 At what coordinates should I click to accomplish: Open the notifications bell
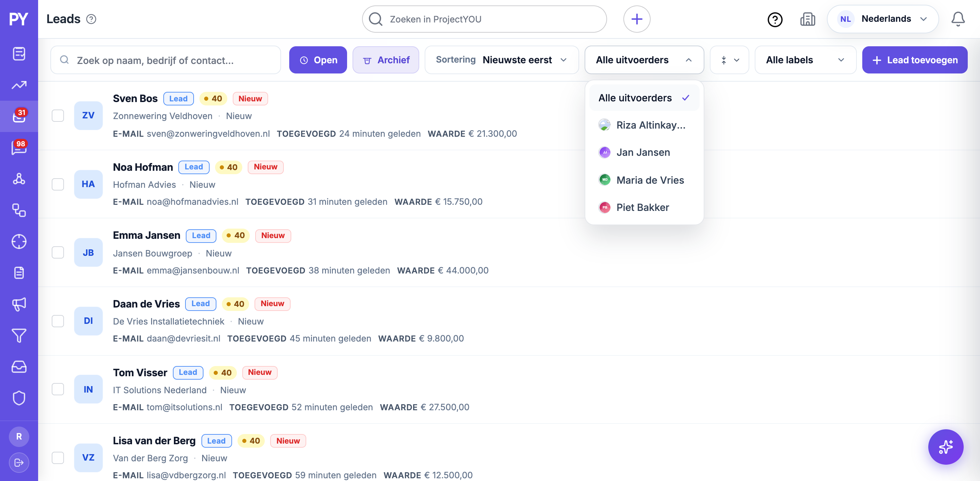click(958, 19)
